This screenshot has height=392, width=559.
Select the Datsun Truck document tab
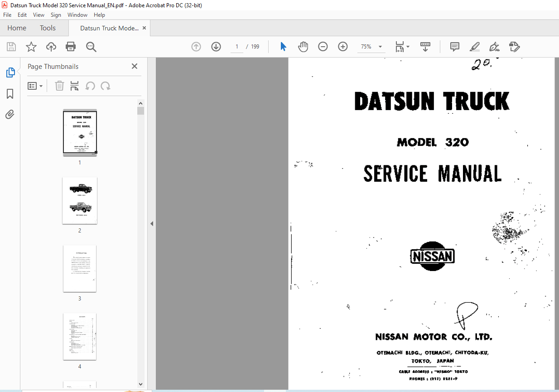pyautogui.click(x=109, y=28)
